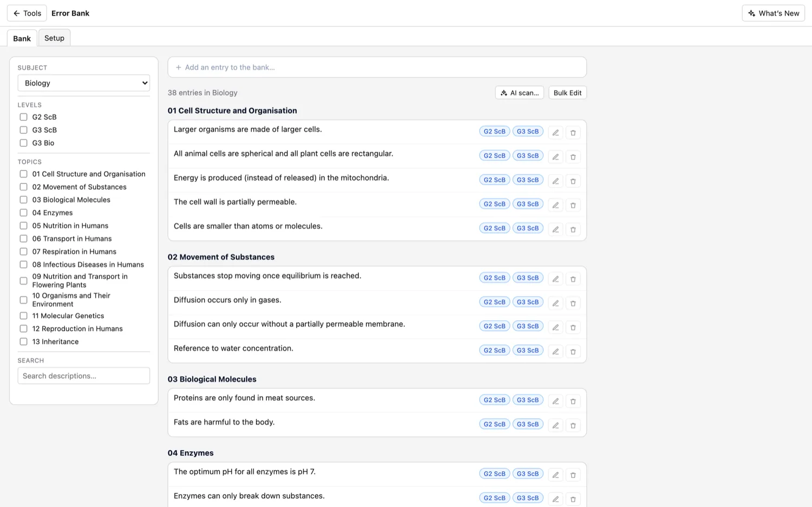Viewport: 812px width, 507px height.
Task: Edit the 'Diffusion occurs only in gases' entry
Action: pyautogui.click(x=555, y=303)
